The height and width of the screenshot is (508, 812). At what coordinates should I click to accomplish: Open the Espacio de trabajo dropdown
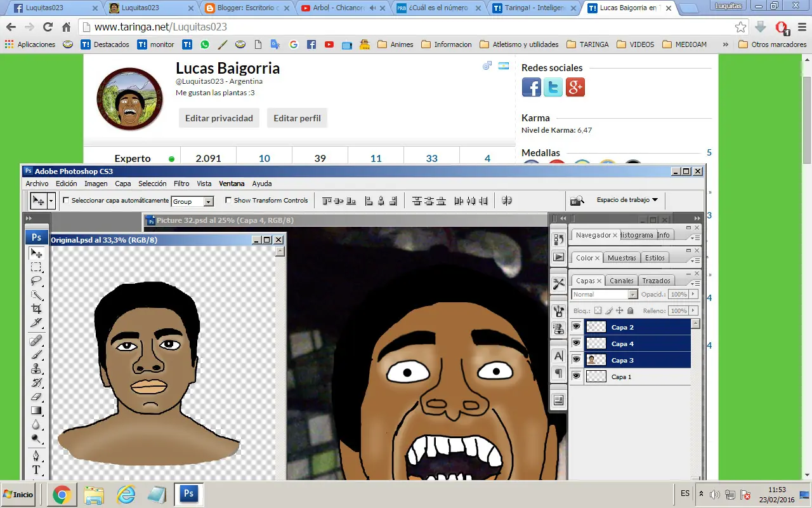(x=627, y=200)
